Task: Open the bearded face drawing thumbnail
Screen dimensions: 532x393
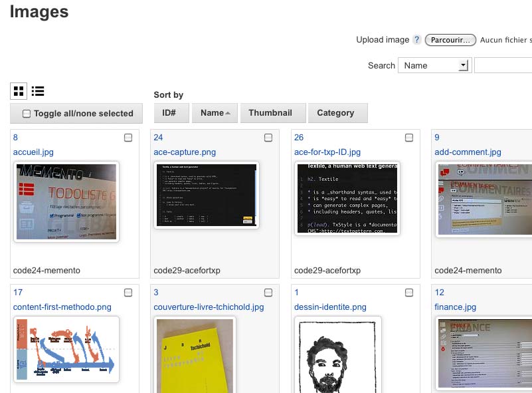Action: pyautogui.click(x=338, y=354)
